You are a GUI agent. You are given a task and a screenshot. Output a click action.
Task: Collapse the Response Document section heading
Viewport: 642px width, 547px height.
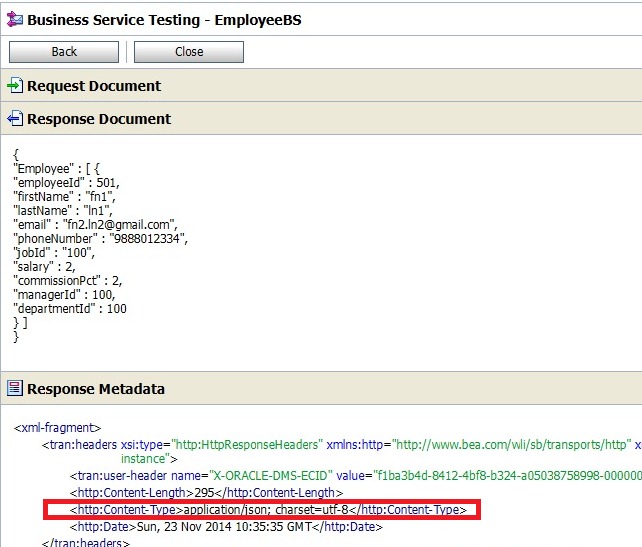point(99,119)
